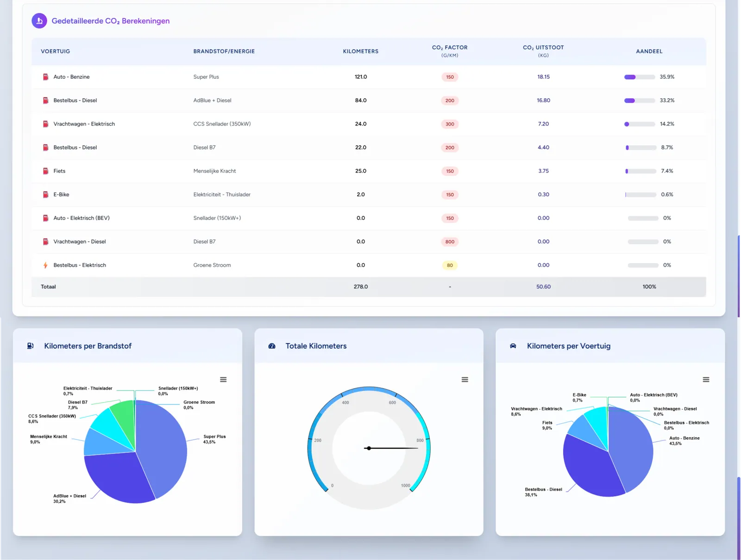Click 'Gedetailleerde CO₂ Berekeningen' heading
Viewport: 741px width, 560px height.
(x=111, y=21)
